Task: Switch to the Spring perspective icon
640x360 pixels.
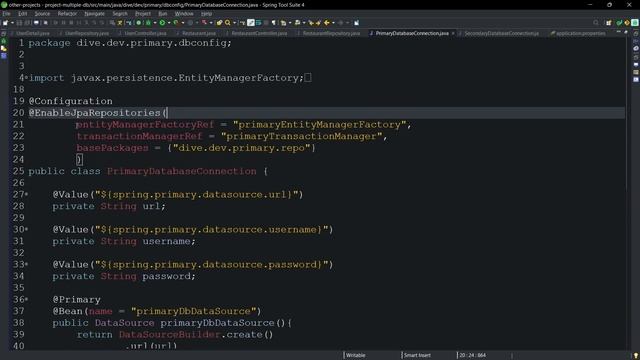Action: [x=635, y=22]
